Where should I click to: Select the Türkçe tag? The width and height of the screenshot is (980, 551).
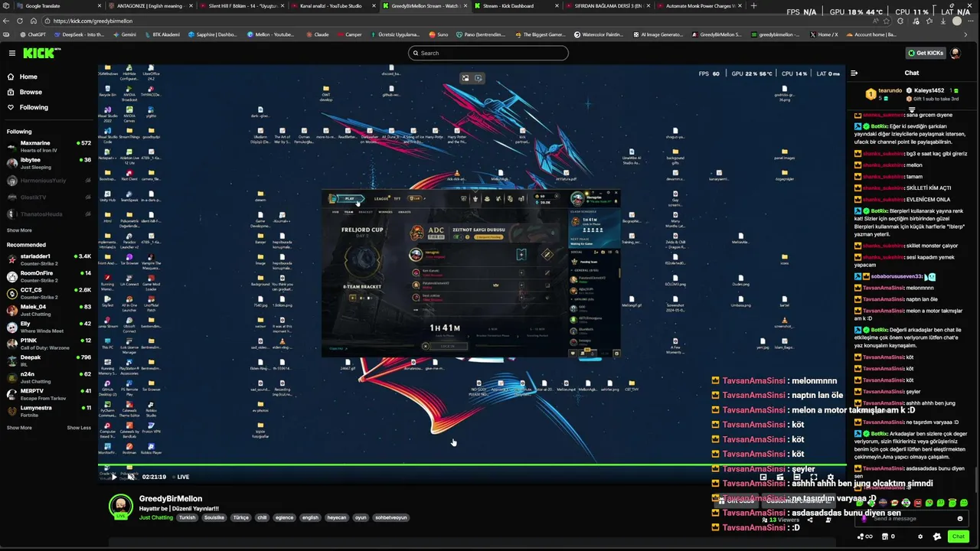[x=241, y=517]
